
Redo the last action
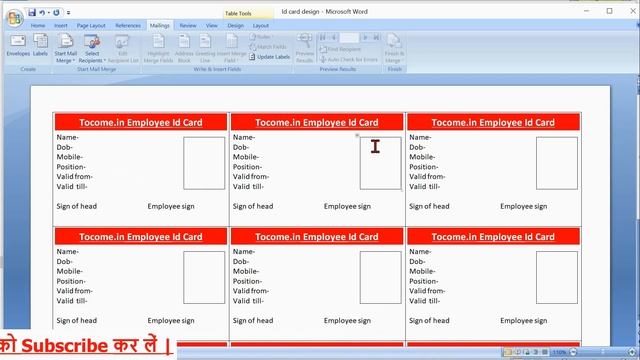pos(56,13)
